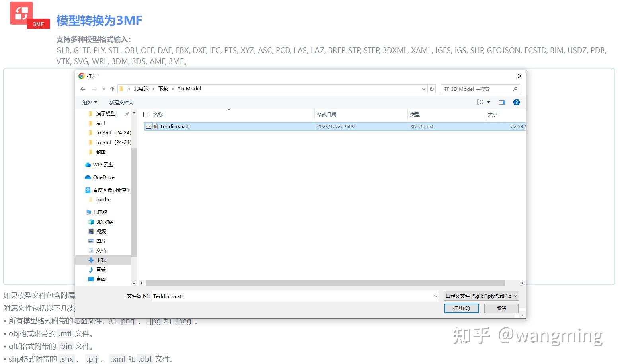Select the WPS云盘 cloud icon in sidebar
618x364 pixels.
(88, 164)
